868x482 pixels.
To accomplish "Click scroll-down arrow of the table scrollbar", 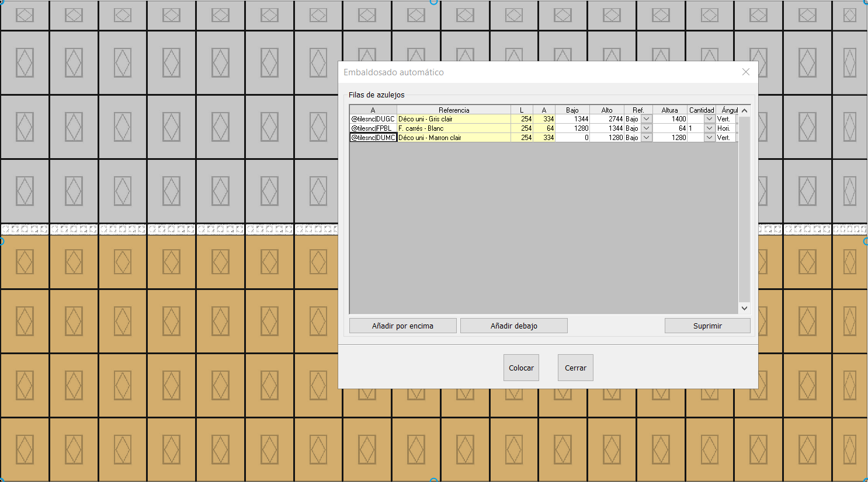I will tap(744, 308).
